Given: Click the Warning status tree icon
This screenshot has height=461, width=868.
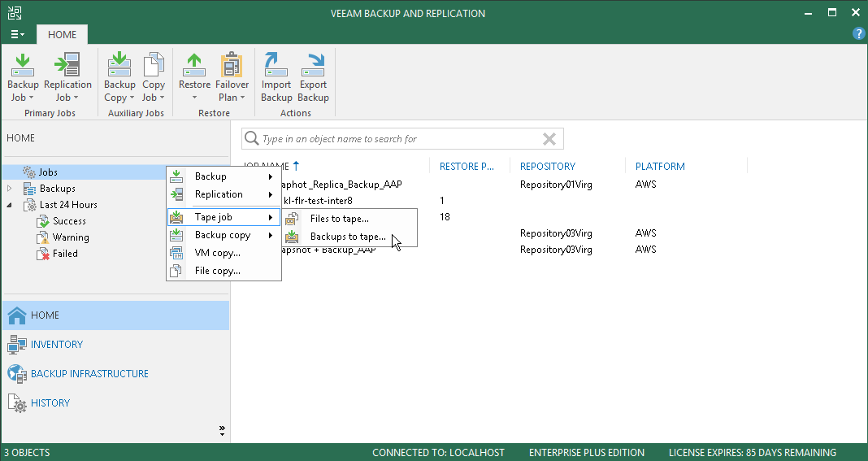Looking at the screenshot, I should (x=43, y=237).
